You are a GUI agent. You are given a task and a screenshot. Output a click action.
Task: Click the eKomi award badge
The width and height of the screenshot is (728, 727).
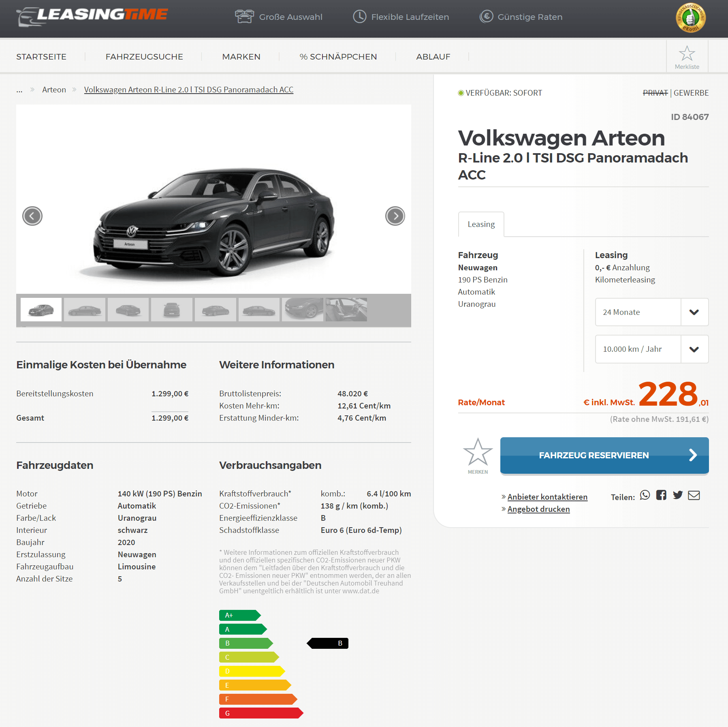coord(691,18)
